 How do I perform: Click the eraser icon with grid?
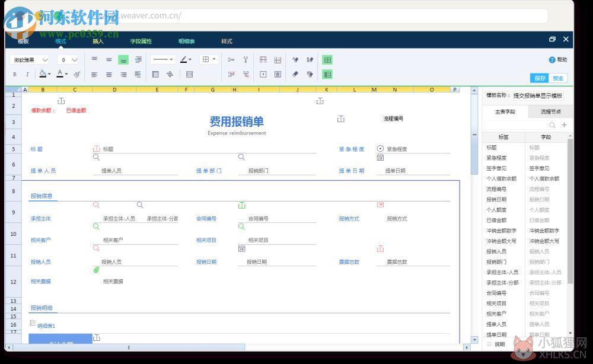point(310,75)
